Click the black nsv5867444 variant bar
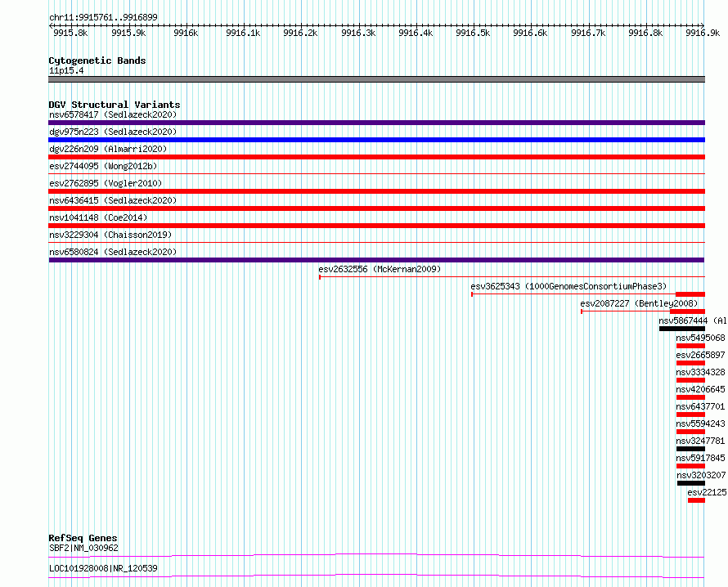 (682, 329)
